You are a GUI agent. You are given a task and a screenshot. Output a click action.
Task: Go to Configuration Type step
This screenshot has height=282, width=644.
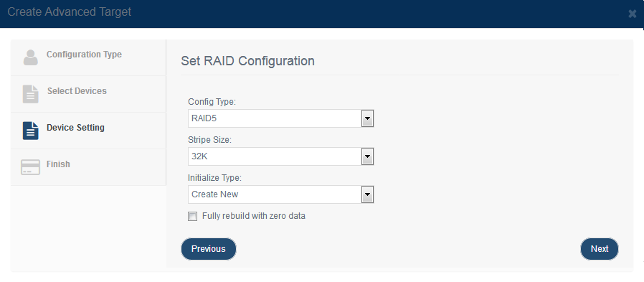point(88,57)
